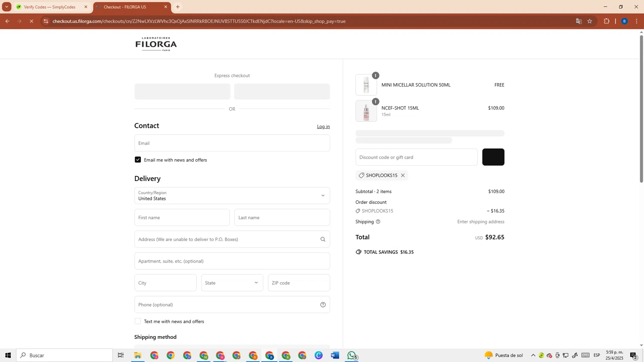Focus the First name field

click(182, 217)
